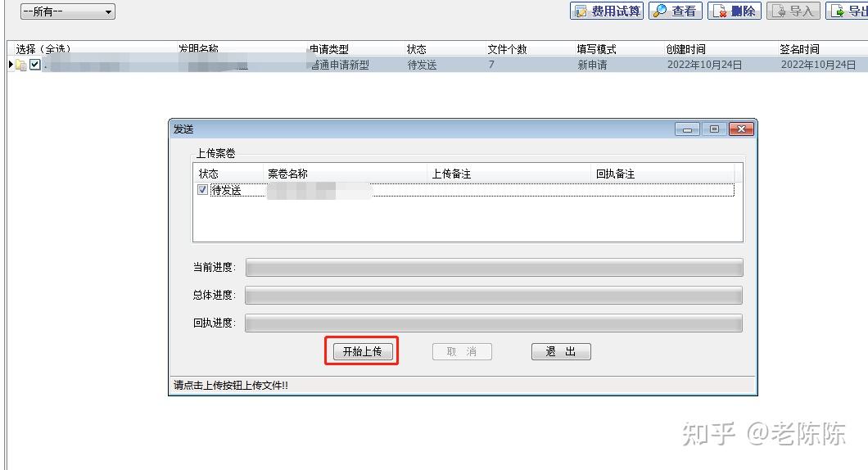The height and width of the screenshot is (470, 868).
Task: Click the 上传备注 column header
Action: click(451, 174)
